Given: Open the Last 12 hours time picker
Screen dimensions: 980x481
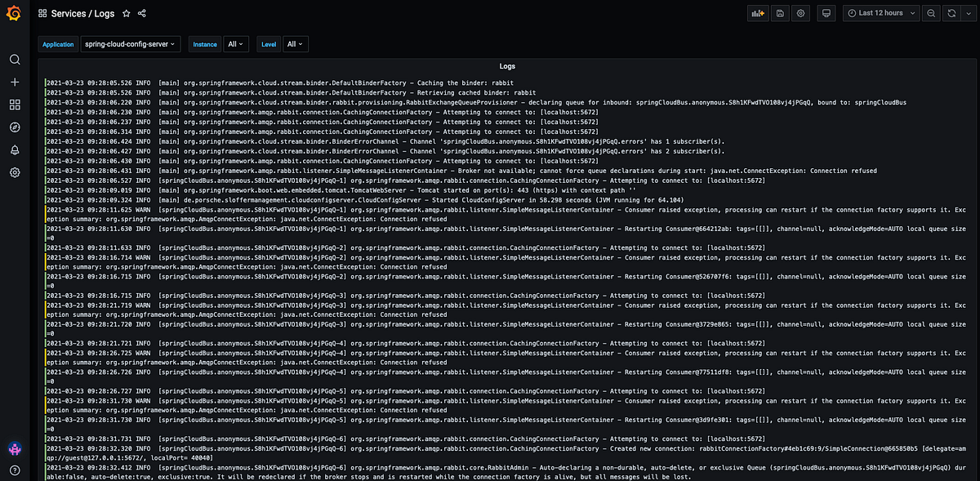Looking at the screenshot, I should click(x=880, y=13).
